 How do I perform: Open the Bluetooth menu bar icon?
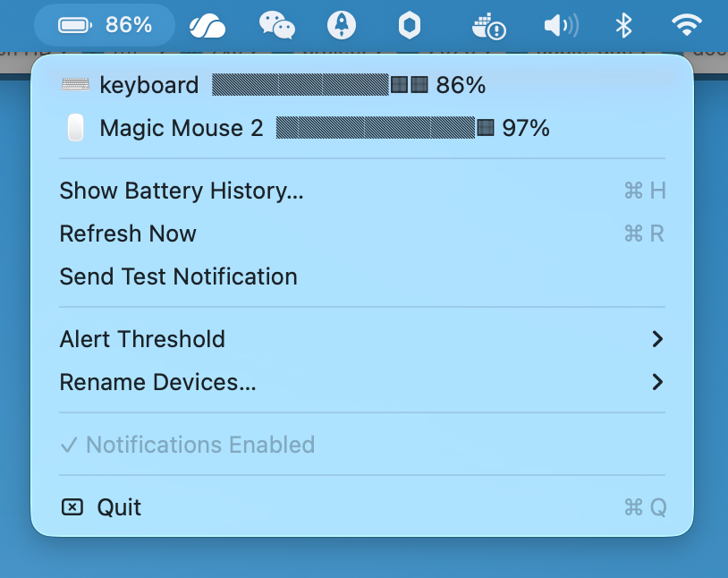click(x=622, y=25)
